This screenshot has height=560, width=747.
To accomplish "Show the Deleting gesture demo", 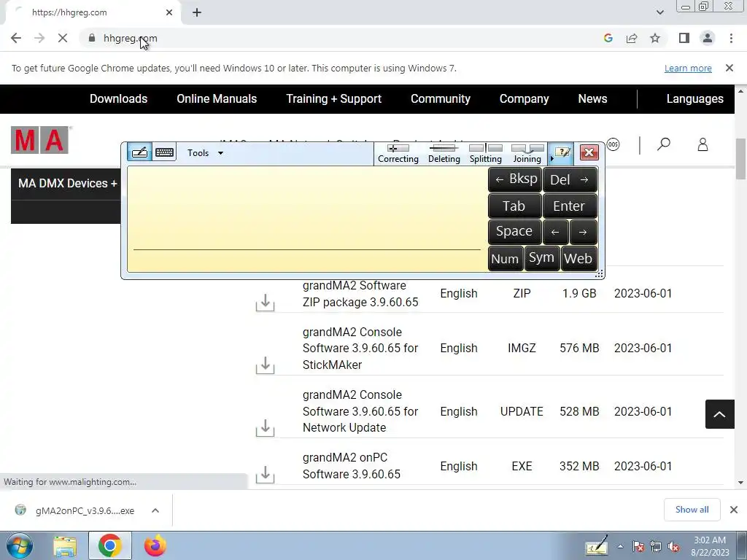I will click(444, 153).
